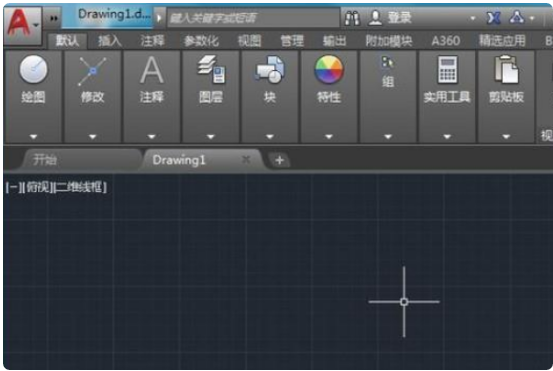Click the 剪贴板 clipboard icon
The width and height of the screenshot is (553, 371).
click(x=506, y=69)
